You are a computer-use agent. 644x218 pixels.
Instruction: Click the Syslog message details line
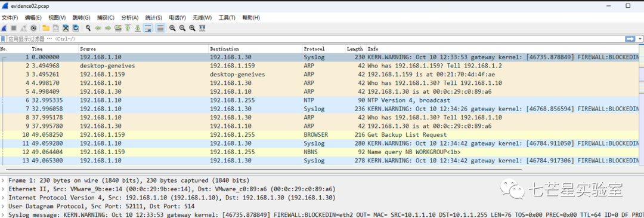pyautogui.click(x=322, y=215)
